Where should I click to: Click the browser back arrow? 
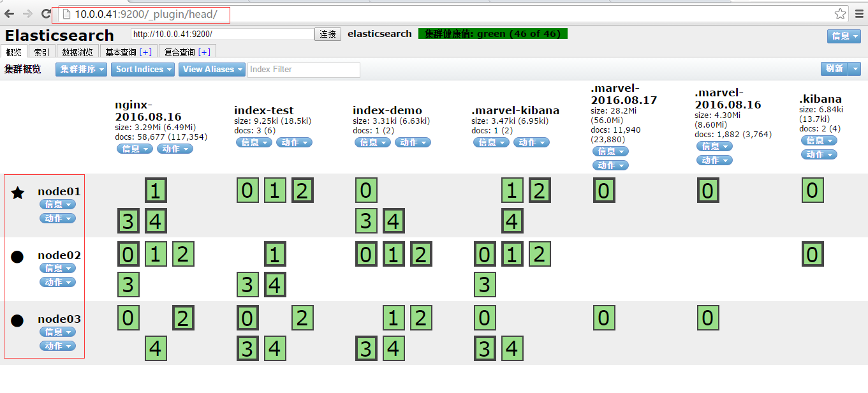tap(9, 13)
